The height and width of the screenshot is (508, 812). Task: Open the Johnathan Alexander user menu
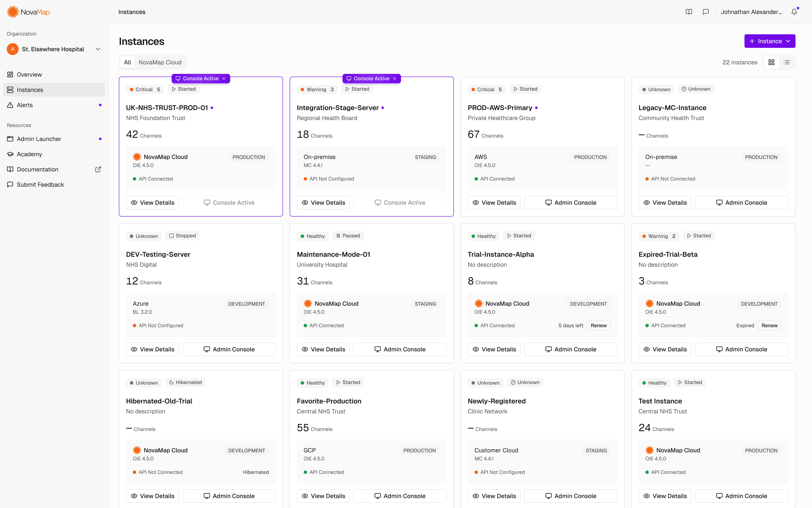tap(751, 12)
